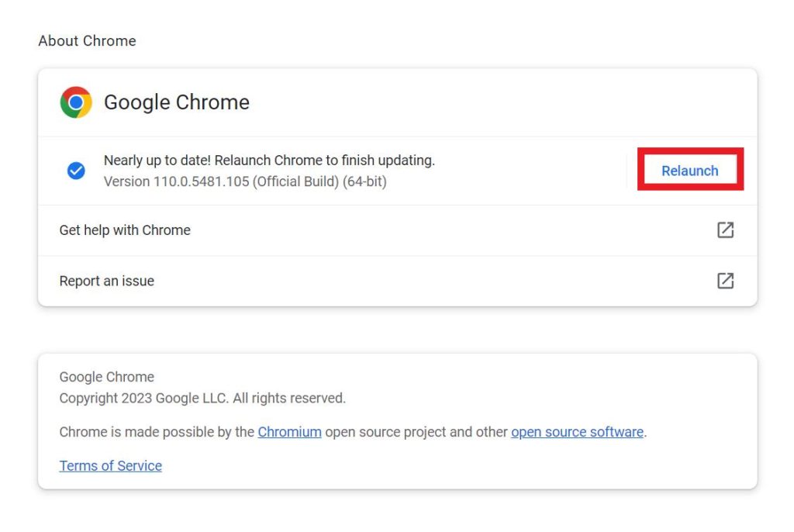This screenshot has height=532, width=794.
Task: Click the All rights reserved text
Action: click(289, 398)
